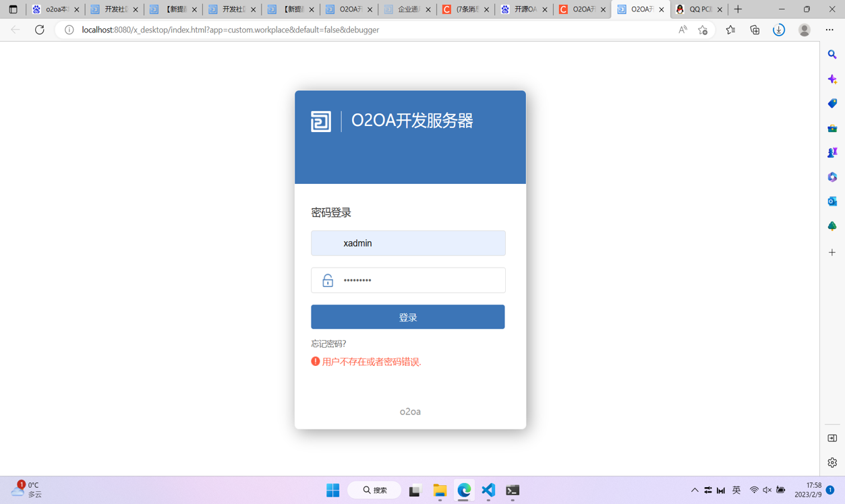Screen dimensions: 845x504
Task: Refresh the page with the reload icon
Action: pos(39,30)
